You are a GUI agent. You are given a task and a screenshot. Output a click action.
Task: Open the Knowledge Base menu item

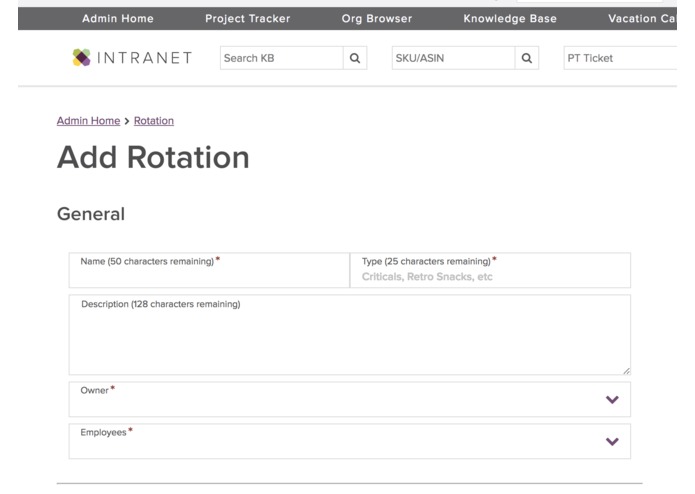[x=510, y=19]
